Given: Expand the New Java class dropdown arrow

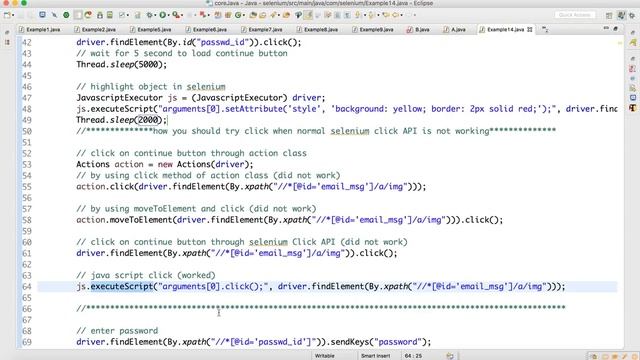Looking at the screenshot, I should point(244,15).
